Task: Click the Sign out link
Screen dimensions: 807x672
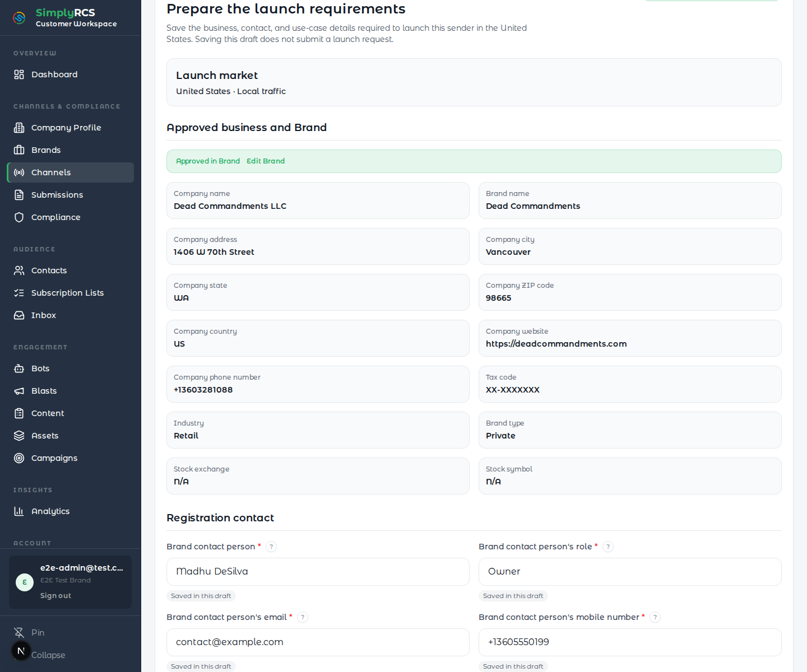Action: click(55, 596)
